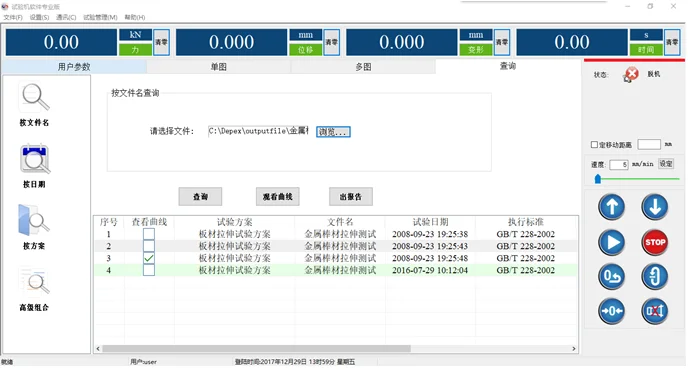Start the test with the play button
Viewport: 688px width, 370px height.
click(612, 242)
